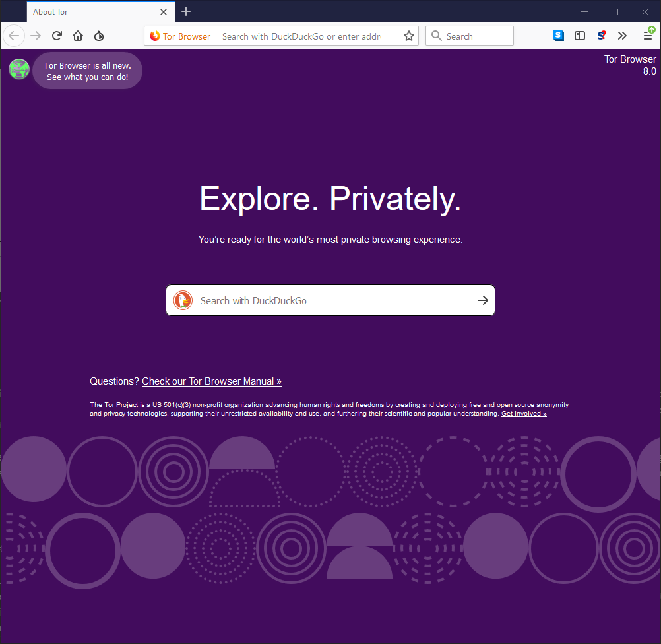This screenshot has width=661, height=644.
Task: Click the forward navigation arrow
Action: [x=36, y=36]
